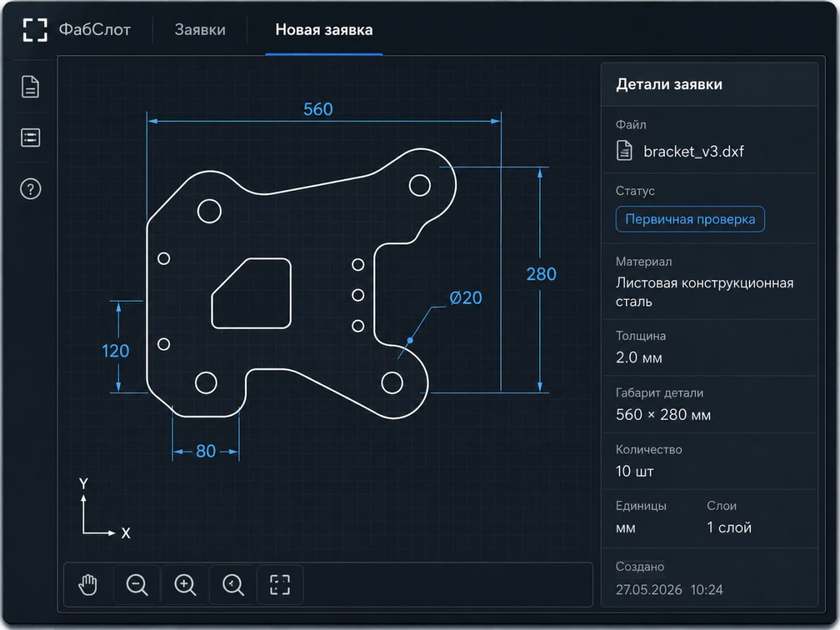Switch to the Заявки tab
The width and height of the screenshot is (840, 630).
(x=200, y=30)
